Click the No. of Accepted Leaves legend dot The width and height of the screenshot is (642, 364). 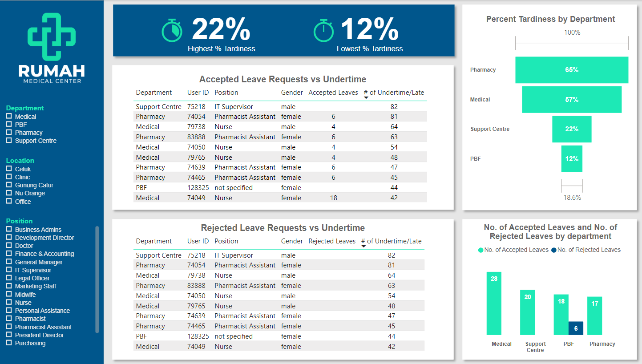pyautogui.click(x=480, y=250)
